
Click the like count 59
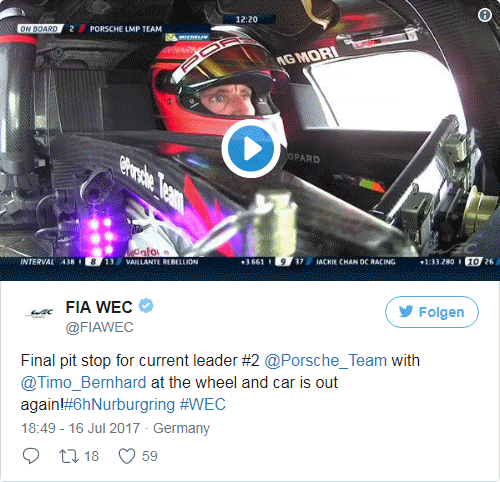(150, 456)
